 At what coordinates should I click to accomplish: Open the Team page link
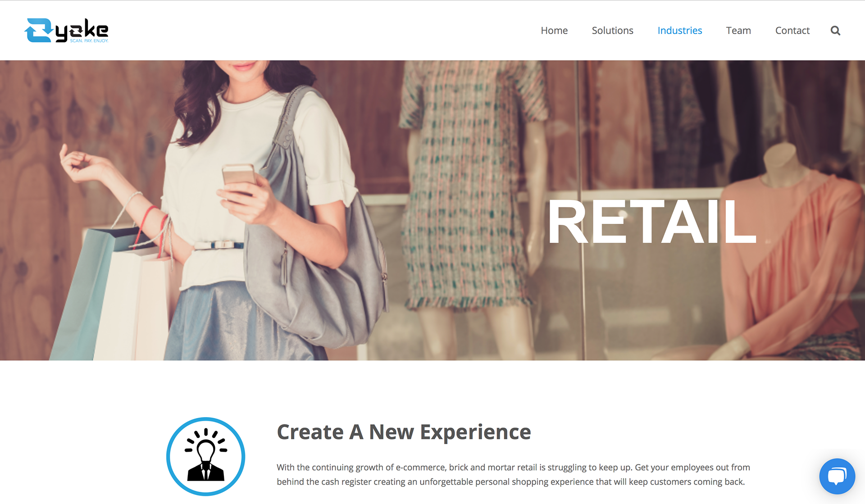coord(738,31)
